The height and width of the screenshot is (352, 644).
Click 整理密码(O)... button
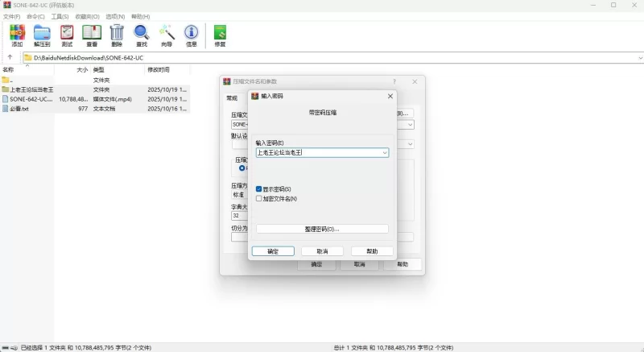pyautogui.click(x=322, y=229)
